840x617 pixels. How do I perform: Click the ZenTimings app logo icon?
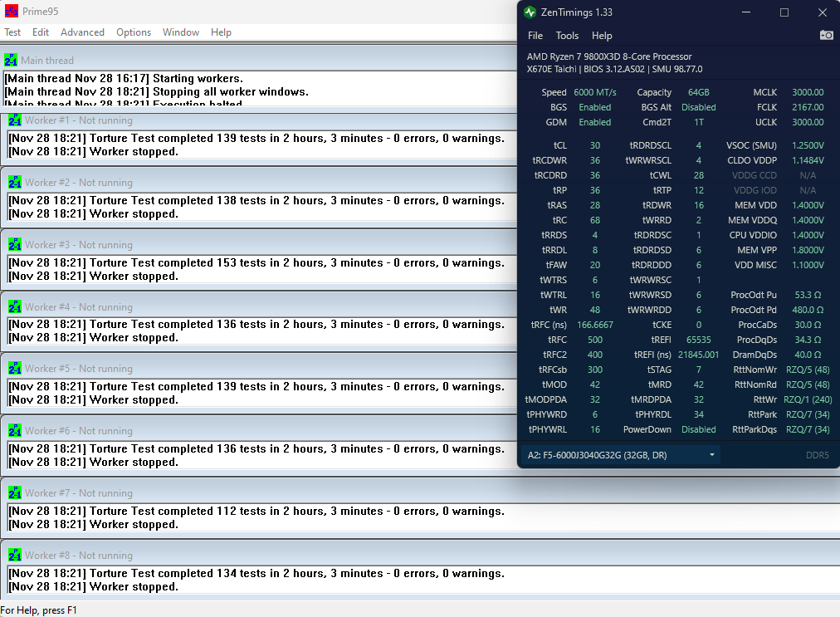click(530, 12)
